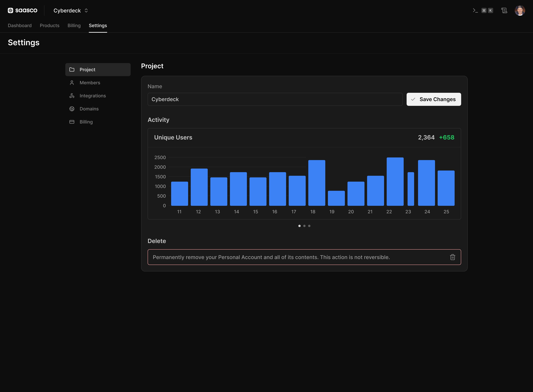Viewport: 533px width, 392px height.
Task: Open the user avatar menu
Action: tap(520, 10)
